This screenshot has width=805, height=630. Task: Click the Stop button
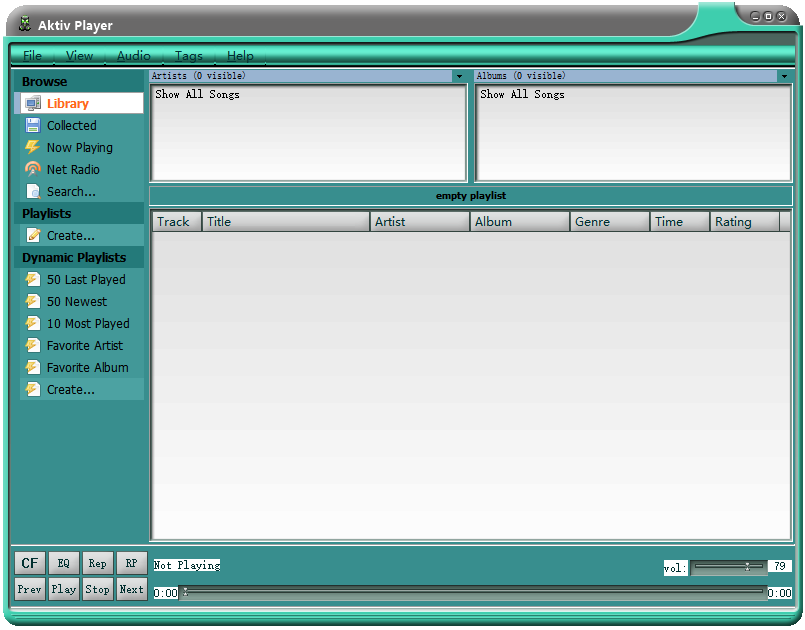98,589
